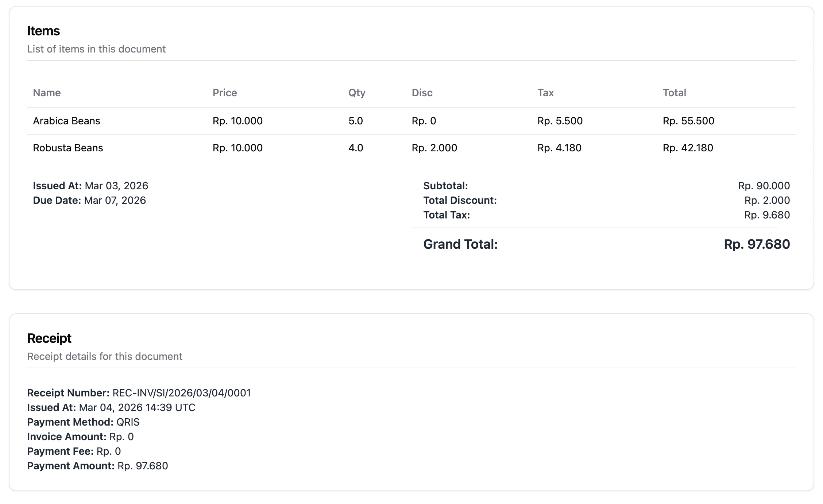Screen dimensions: 823x504
Task: Click the Subtotal label
Action: 445,186
